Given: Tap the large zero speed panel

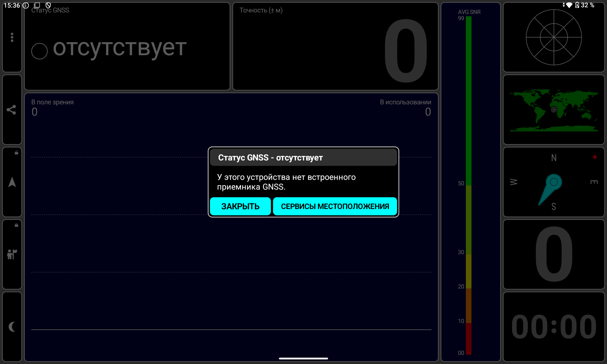Looking at the screenshot, I should [554, 254].
